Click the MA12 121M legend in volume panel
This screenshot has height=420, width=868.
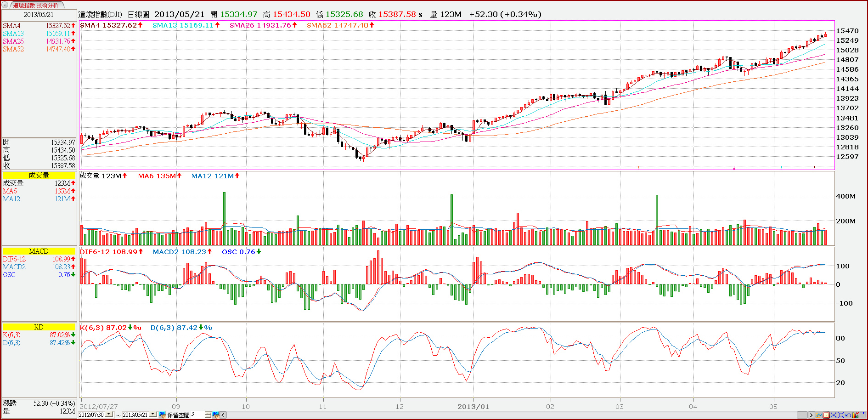(x=215, y=176)
